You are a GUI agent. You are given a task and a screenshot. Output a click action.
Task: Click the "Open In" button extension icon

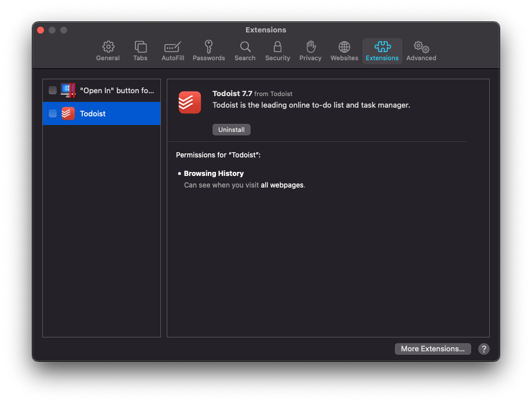[x=68, y=90]
